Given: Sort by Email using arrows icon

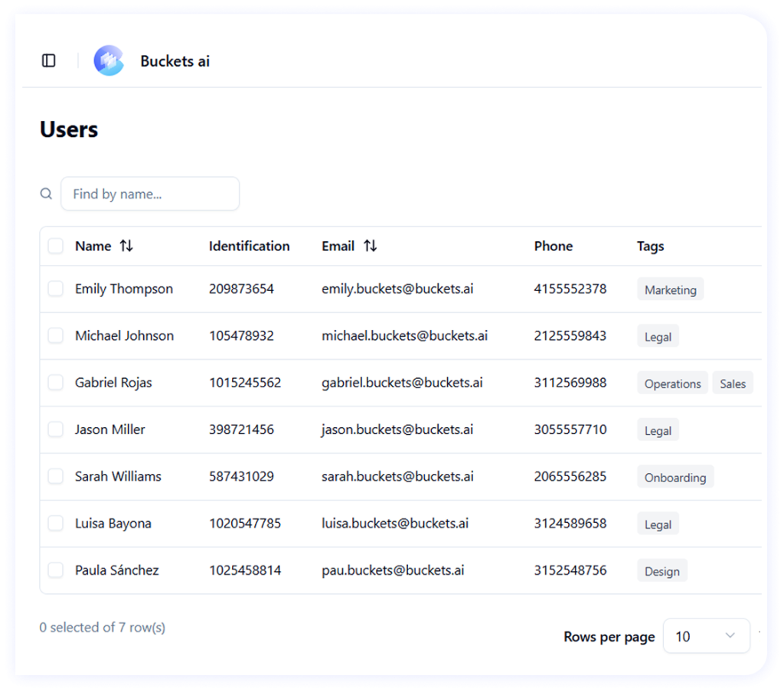Looking at the screenshot, I should tap(370, 246).
